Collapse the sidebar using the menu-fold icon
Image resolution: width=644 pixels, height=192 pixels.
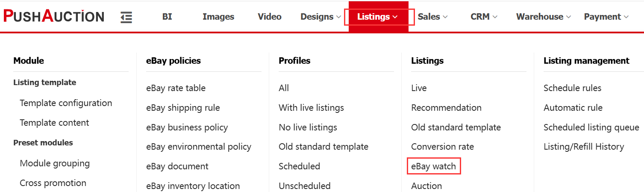126,17
